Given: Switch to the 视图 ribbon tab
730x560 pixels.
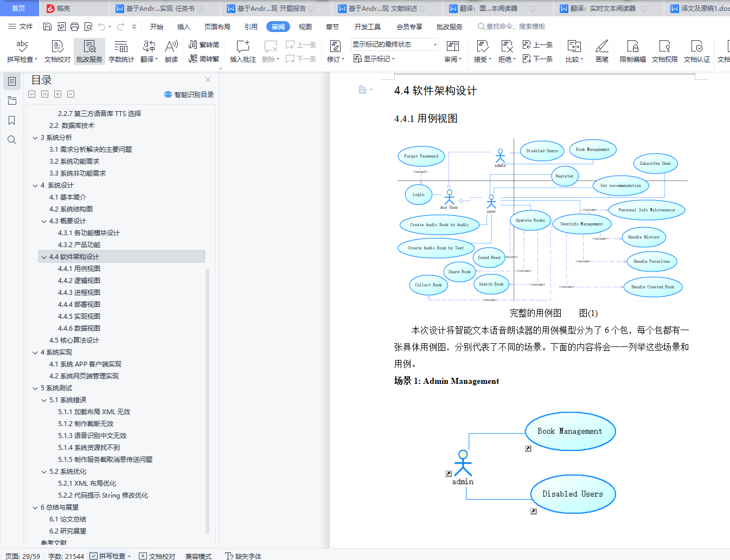Looking at the screenshot, I should tap(305, 27).
